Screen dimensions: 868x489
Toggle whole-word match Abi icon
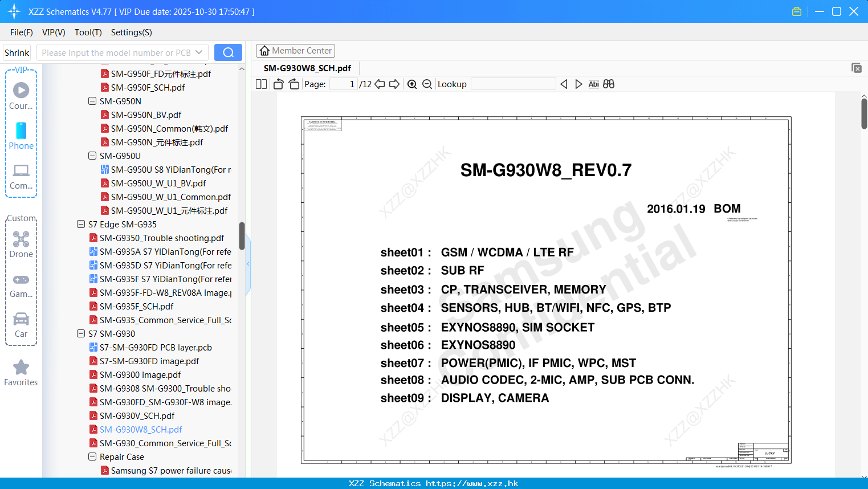click(x=593, y=84)
